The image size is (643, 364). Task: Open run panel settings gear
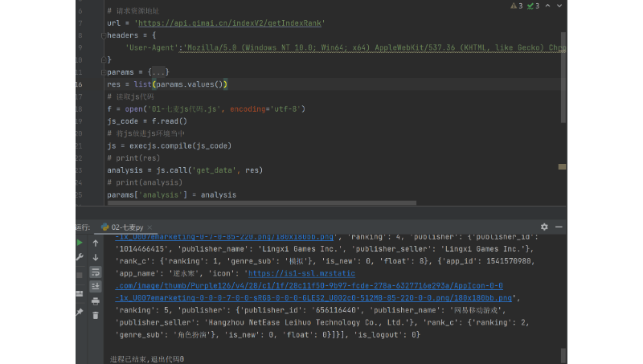(x=544, y=227)
